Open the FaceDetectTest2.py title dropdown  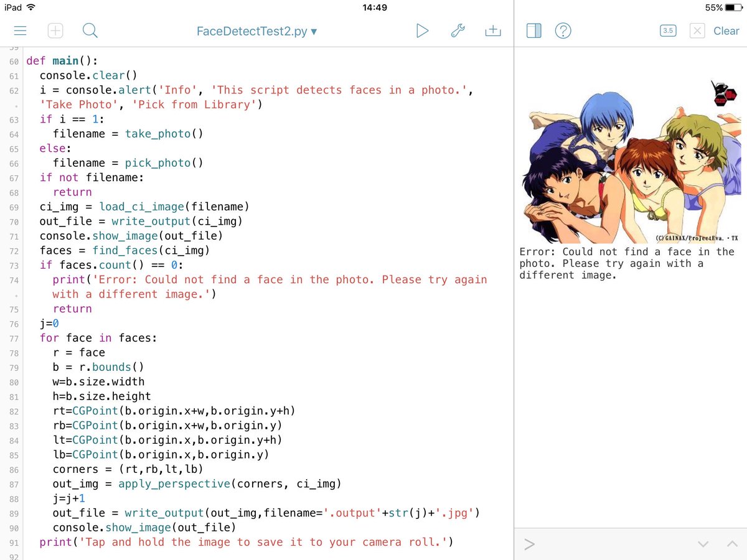tap(257, 30)
